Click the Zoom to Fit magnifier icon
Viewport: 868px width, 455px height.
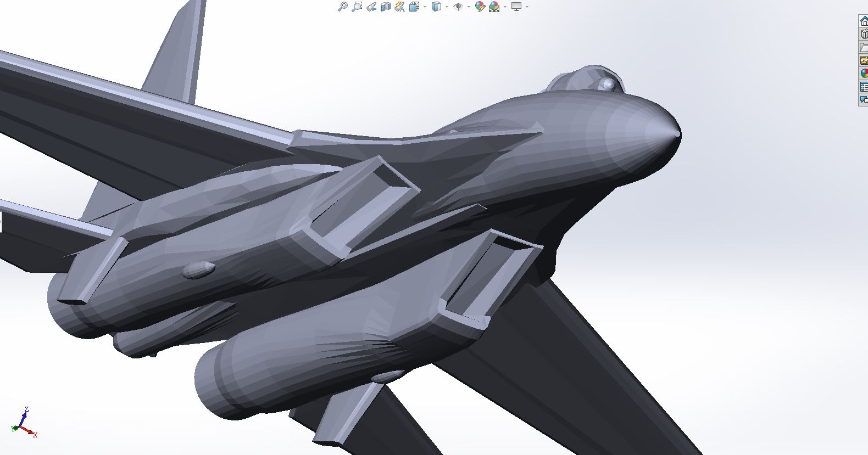pos(342,7)
